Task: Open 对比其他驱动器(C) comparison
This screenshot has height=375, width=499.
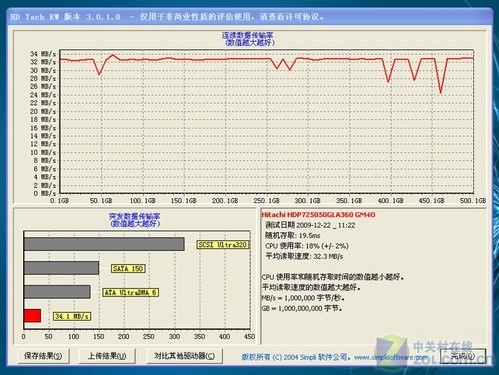Action: click(184, 356)
